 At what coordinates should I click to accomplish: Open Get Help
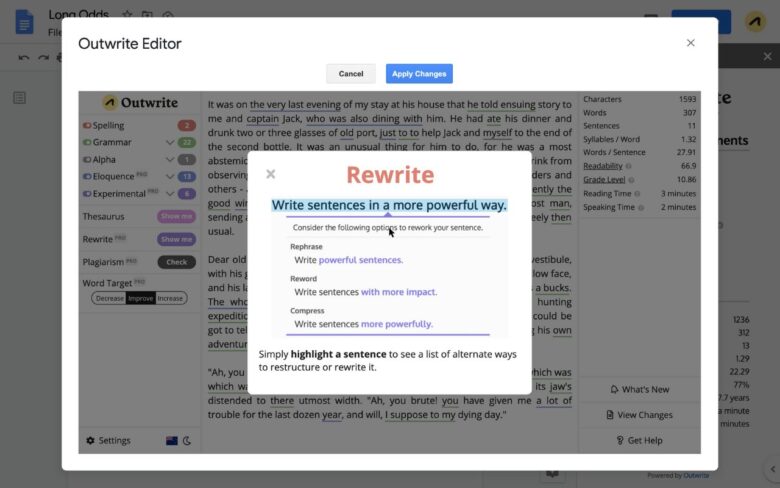click(640, 440)
